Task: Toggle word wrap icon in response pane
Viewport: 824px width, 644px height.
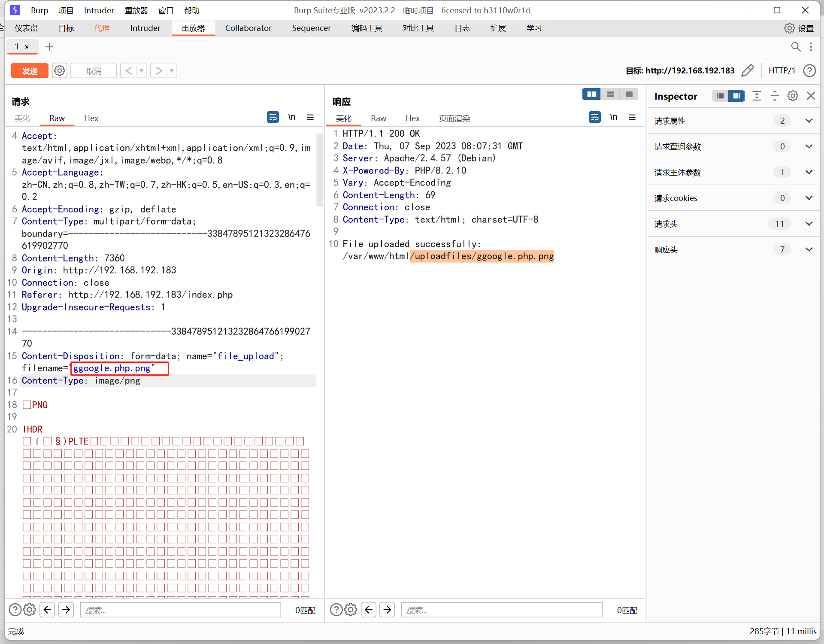Action: pyautogui.click(x=595, y=117)
